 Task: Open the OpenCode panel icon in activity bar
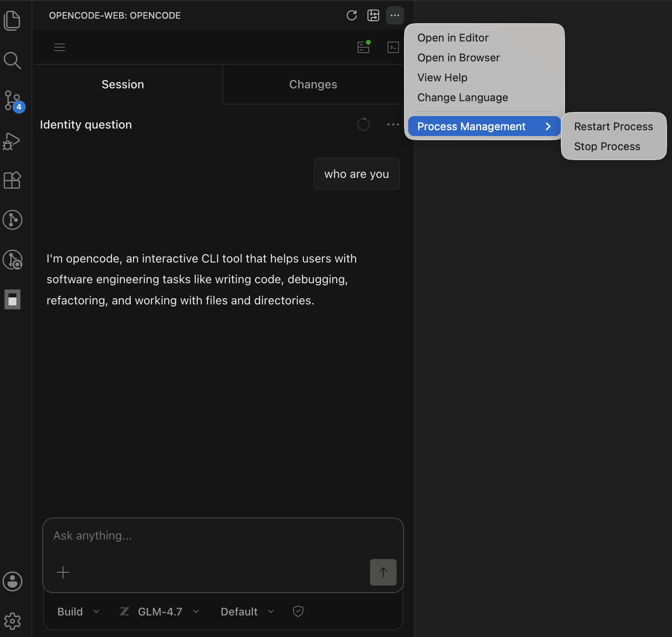[x=12, y=299]
